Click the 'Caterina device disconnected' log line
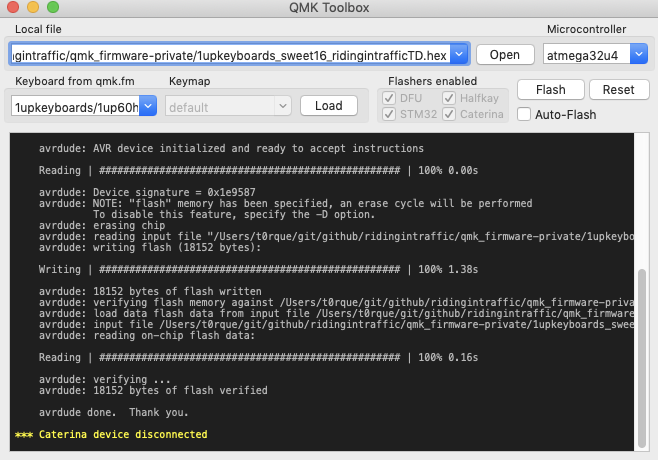 (x=111, y=434)
